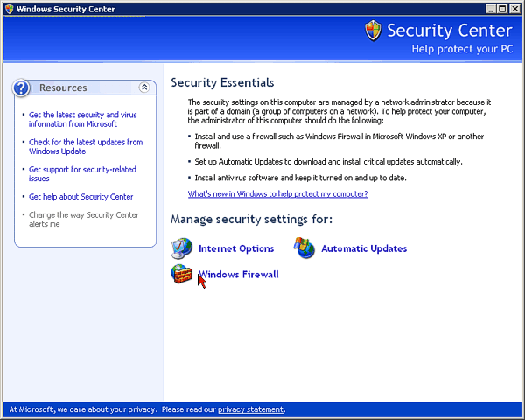Screen dimensions: 525x420
Task: Open "What's new in Windows to help protect my computer?"
Action: (x=278, y=194)
